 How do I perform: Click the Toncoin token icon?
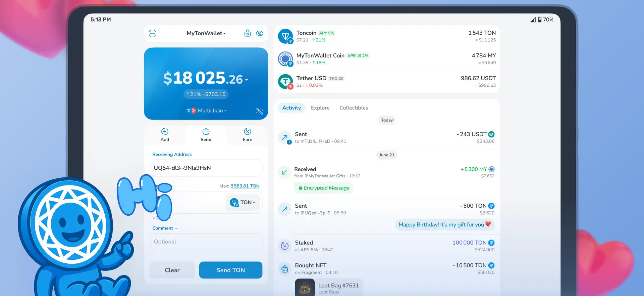coord(285,36)
